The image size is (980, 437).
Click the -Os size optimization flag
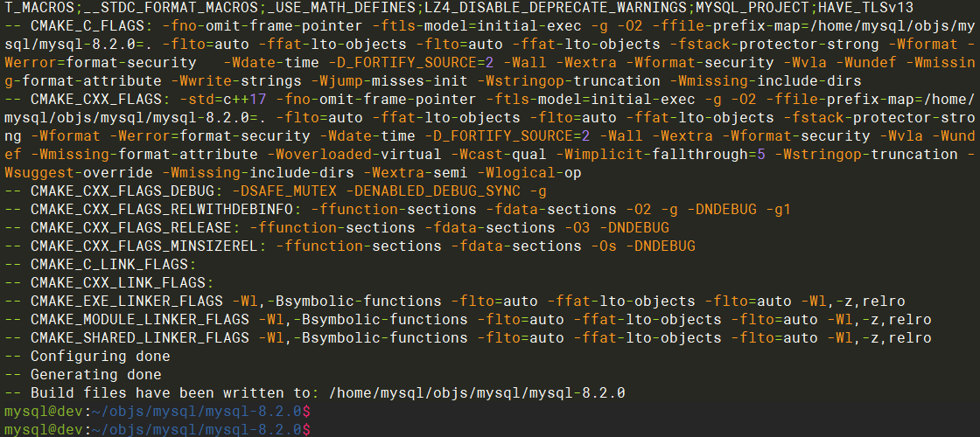click(x=603, y=246)
